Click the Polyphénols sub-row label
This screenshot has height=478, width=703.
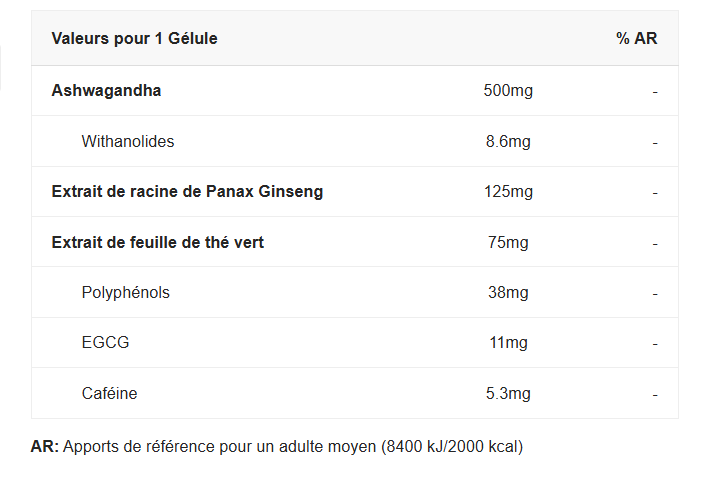[x=126, y=293]
